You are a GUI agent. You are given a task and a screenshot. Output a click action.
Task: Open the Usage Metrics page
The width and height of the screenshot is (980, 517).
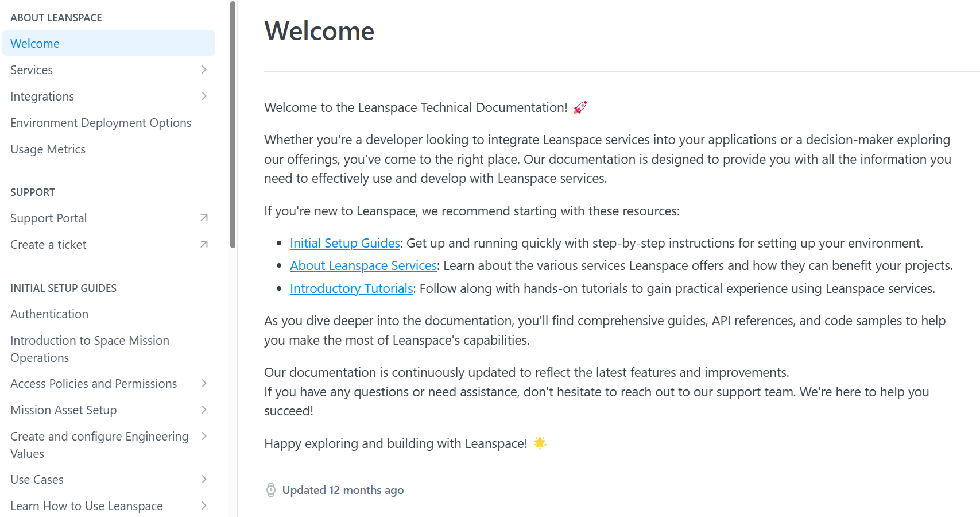click(x=48, y=149)
